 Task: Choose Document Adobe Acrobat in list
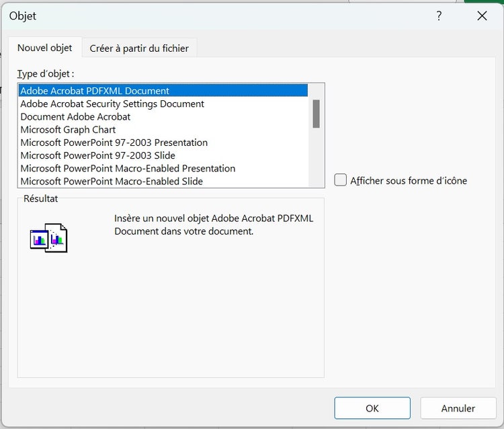163,116
